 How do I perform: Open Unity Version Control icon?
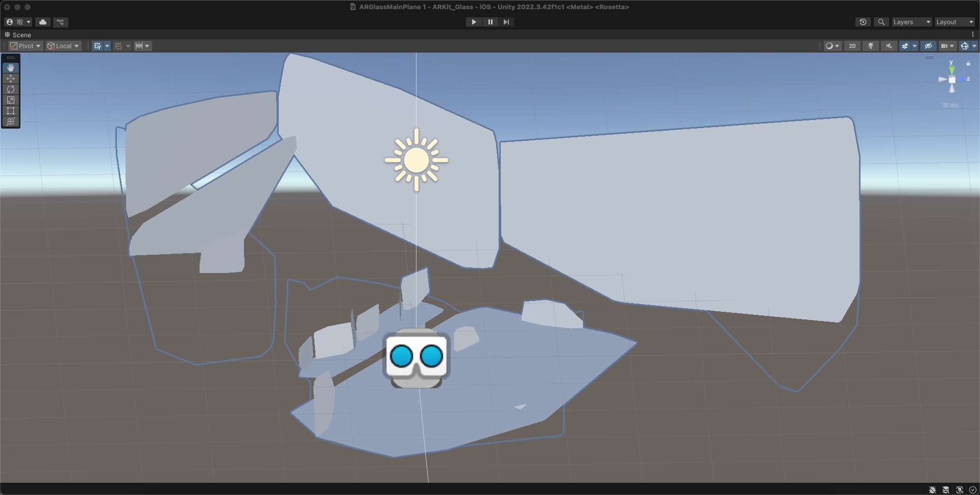click(60, 22)
